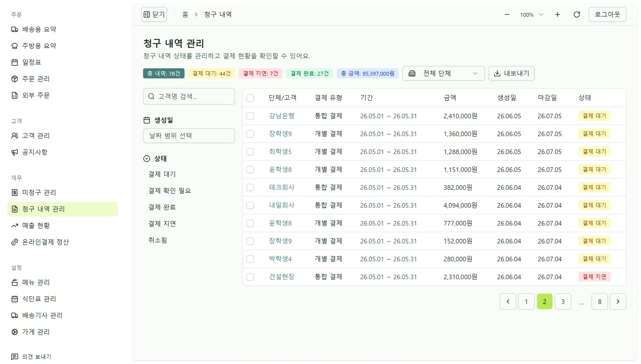The image size is (641, 364).
Task: Open 미청구 관리 receipt item
Action: point(63,192)
